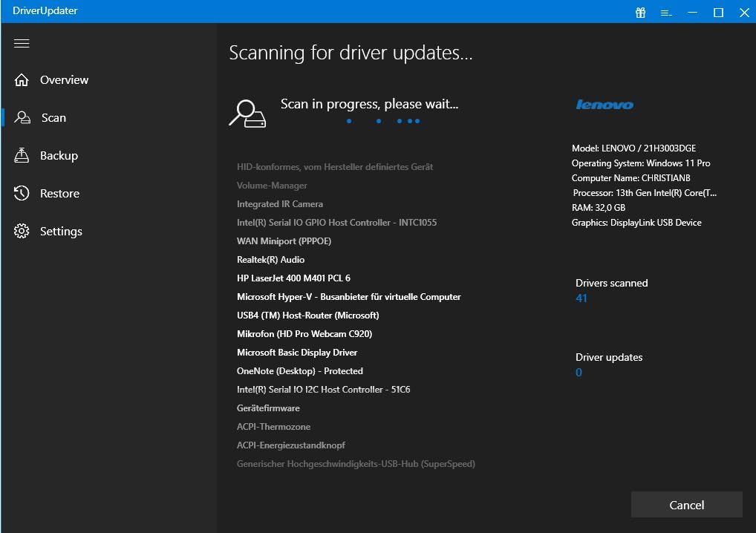Select 'Microsoft Hyper-V - Busanbieter' entry
Viewport: 756px width, 533px height.
coord(348,297)
